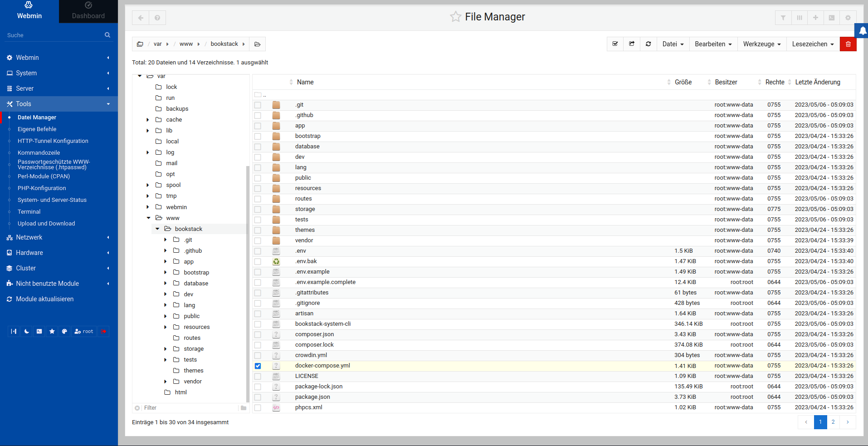Click the plus add icon top right
This screenshot has width=868, height=446.
(x=815, y=18)
